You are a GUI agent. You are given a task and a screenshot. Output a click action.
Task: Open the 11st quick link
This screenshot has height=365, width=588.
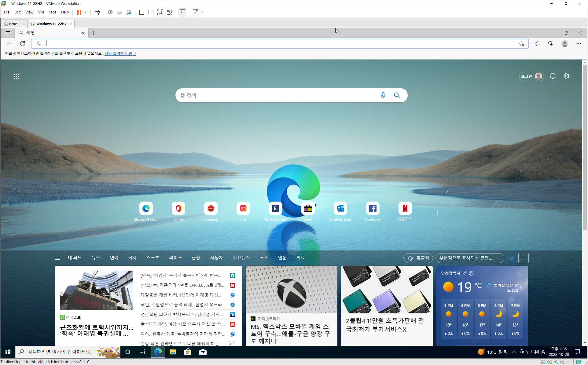tap(243, 211)
